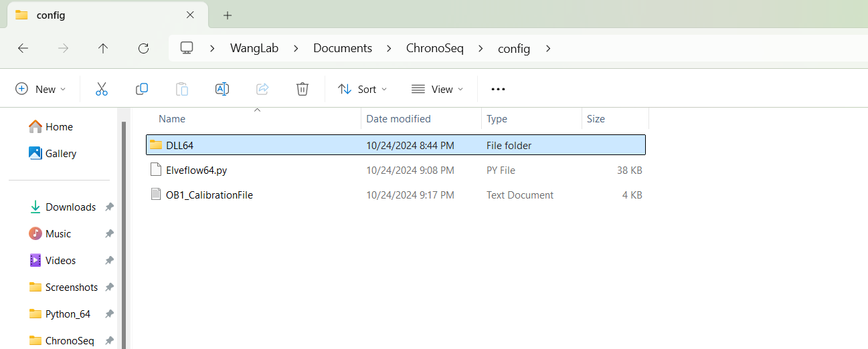The height and width of the screenshot is (349, 868).
Task: Click the Copy icon in toolbar
Action: [142, 89]
